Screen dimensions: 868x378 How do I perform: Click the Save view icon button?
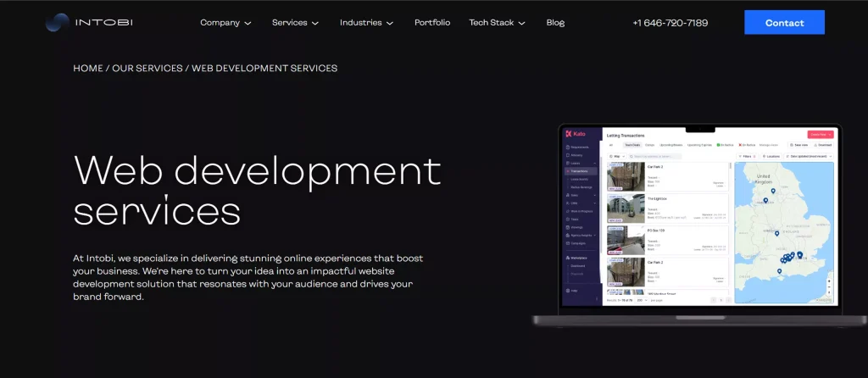[800, 145]
